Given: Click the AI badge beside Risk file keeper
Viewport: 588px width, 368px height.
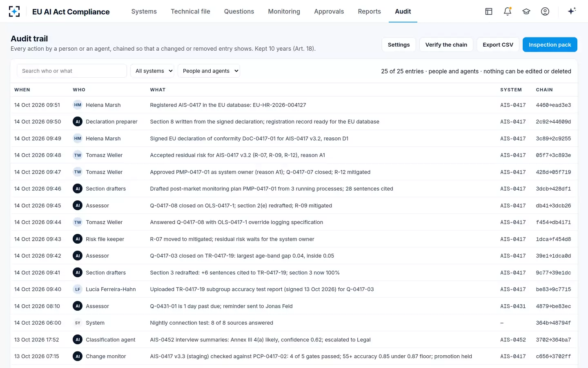Looking at the screenshot, I should pyautogui.click(x=78, y=239).
